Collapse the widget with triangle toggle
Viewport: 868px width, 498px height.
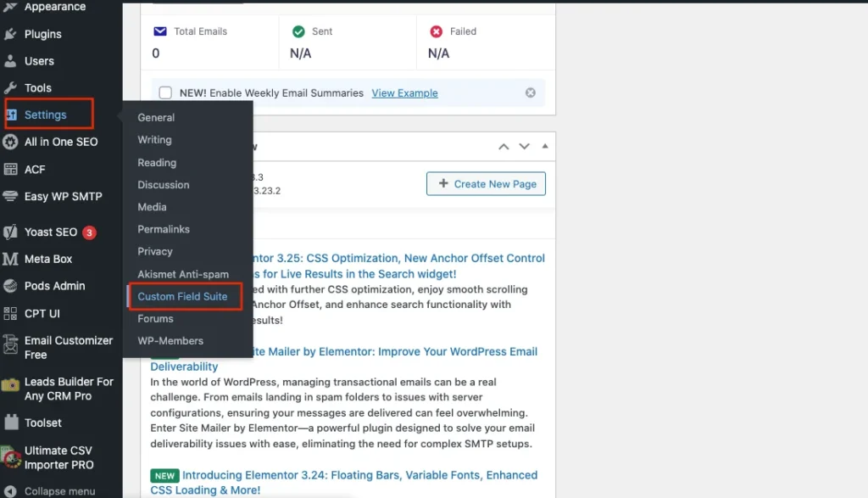tap(544, 147)
